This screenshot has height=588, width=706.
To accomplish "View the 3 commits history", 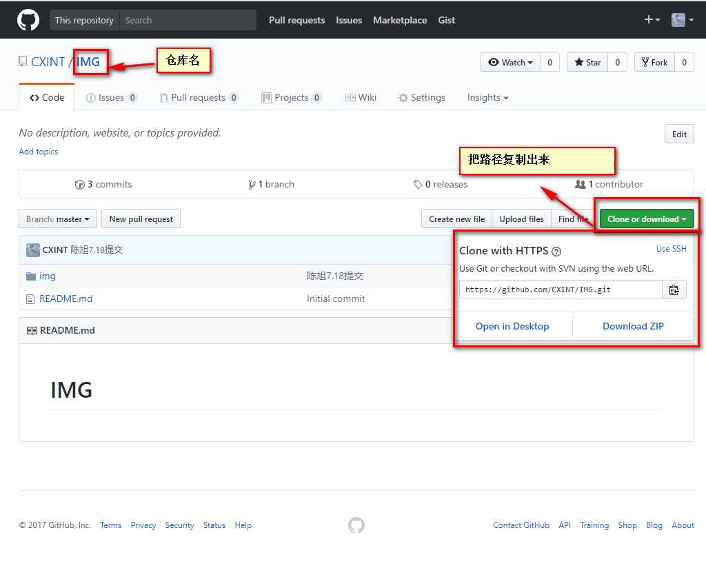I will (103, 184).
